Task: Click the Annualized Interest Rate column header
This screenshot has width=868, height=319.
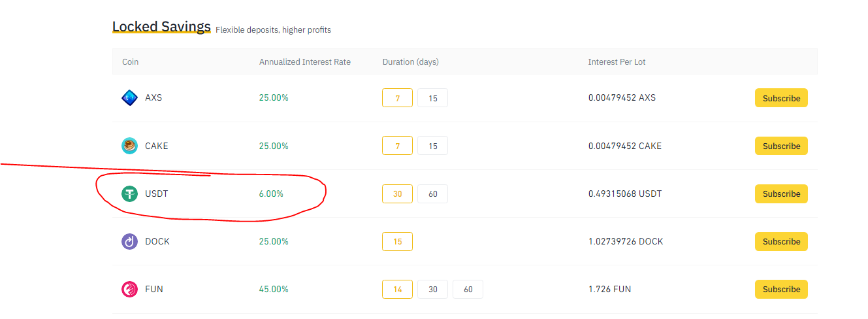Action: click(x=305, y=62)
